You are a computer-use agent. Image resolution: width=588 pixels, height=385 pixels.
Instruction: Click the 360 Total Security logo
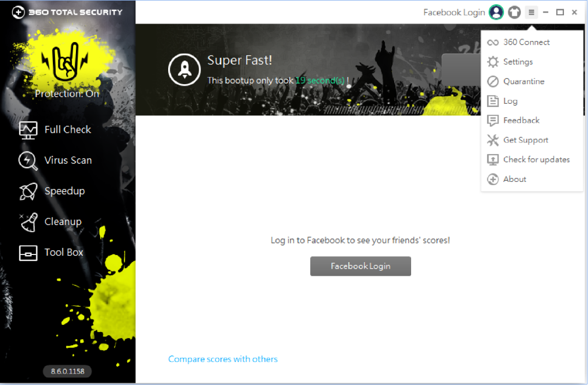[67, 12]
